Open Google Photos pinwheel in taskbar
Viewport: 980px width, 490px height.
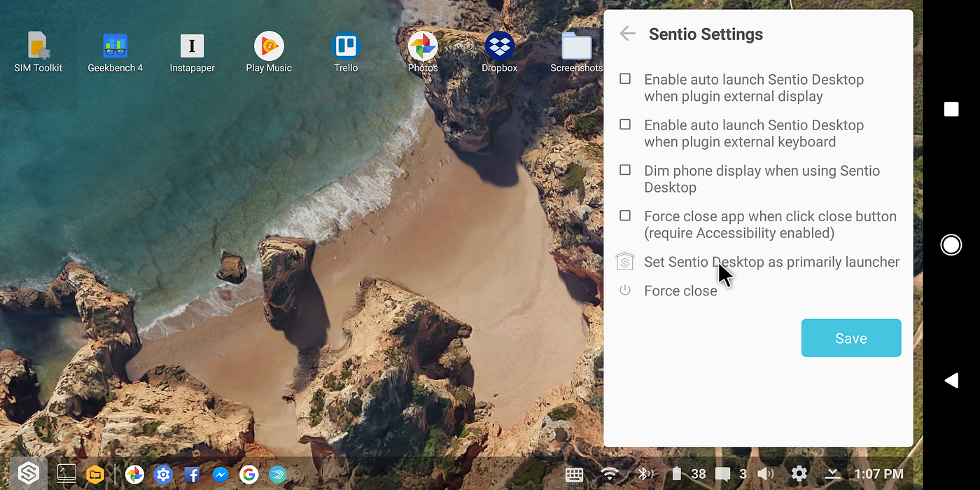(x=134, y=475)
